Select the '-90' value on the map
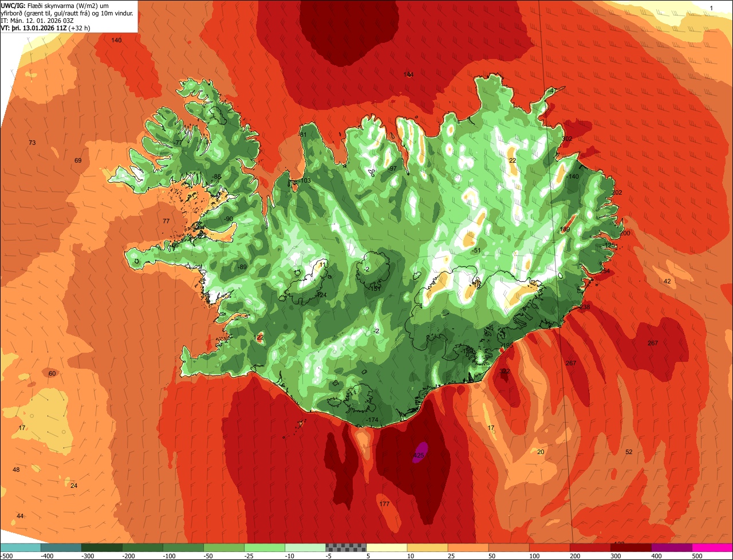The image size is (733, 560). [x=228, y=219]
